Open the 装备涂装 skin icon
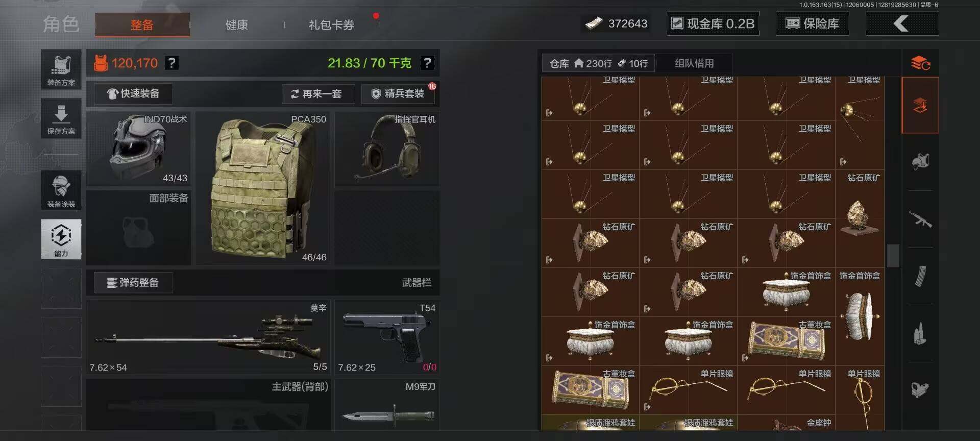Viewport: 980px width, 441px height. coord(61,190)
